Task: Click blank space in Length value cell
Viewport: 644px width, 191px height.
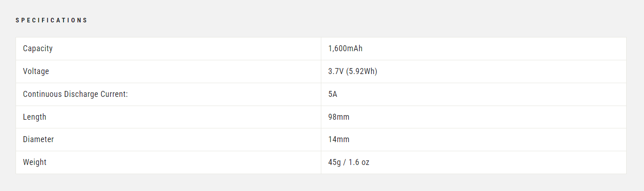Action: click(x=490, y=117)
